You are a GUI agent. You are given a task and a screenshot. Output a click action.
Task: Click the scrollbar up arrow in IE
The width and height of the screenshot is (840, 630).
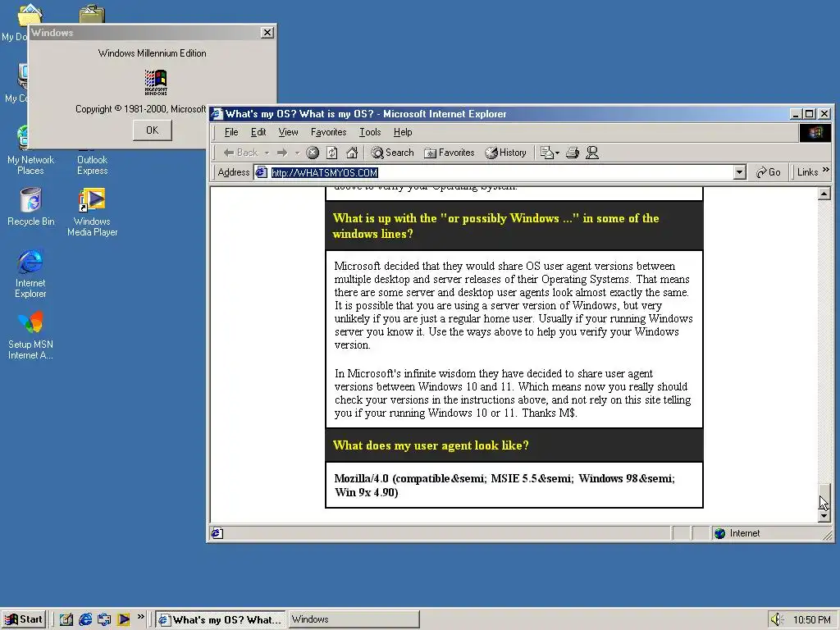click(824, 194)
